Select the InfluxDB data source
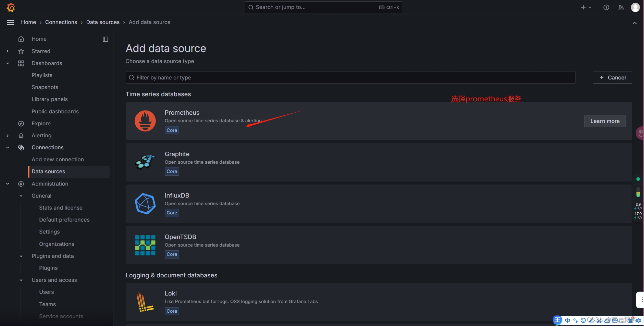The image size is (644, 326). 379,204
